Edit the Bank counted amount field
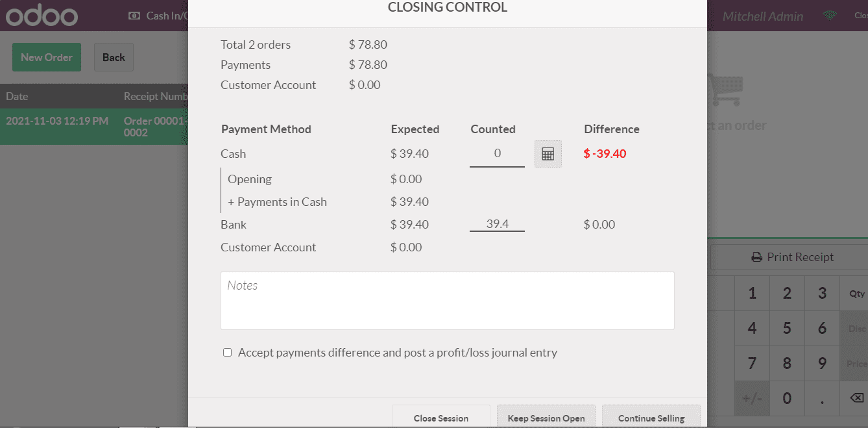Screen dimensions: 868x428 point(497,224)
